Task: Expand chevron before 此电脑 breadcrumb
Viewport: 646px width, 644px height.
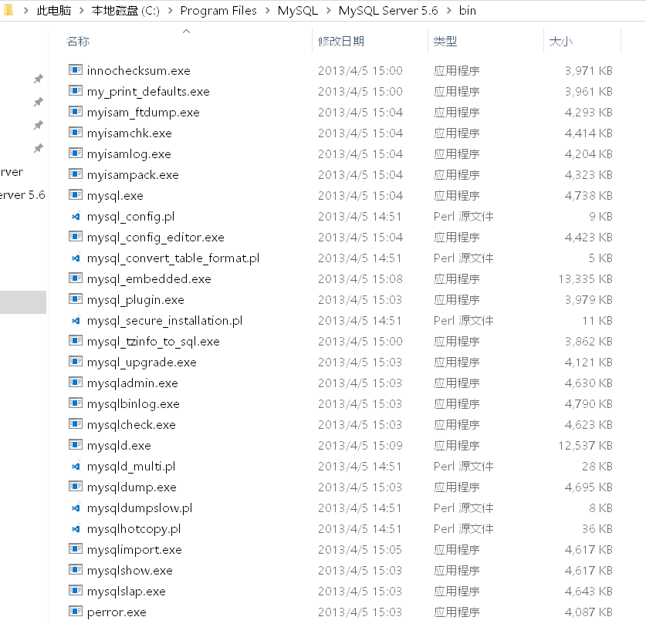Action: tap(25, 11)
